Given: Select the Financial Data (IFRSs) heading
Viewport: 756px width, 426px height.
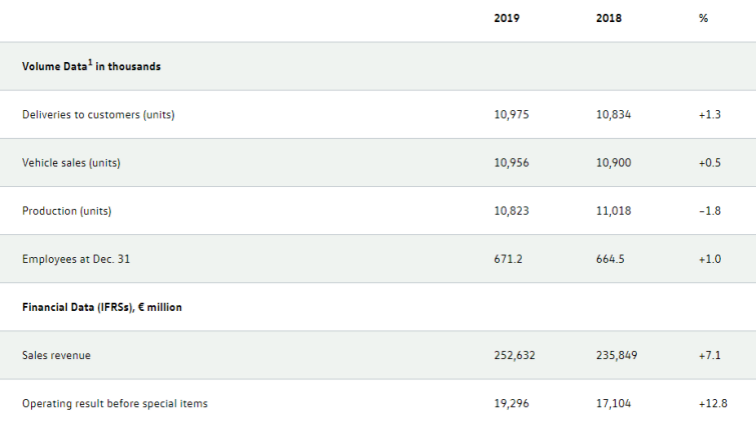Looking at the screenshot, I should point(102,307).
